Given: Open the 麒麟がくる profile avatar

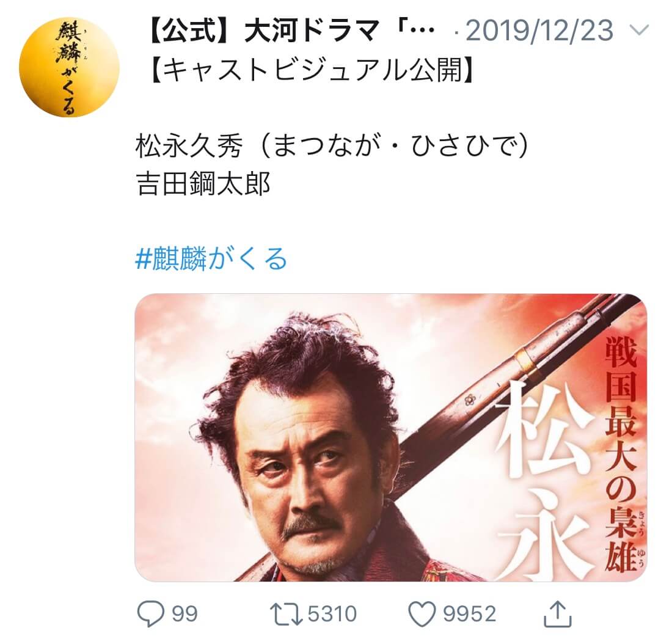Looking at the screenshot, I should pyautogui.click(x=69, y=67).
